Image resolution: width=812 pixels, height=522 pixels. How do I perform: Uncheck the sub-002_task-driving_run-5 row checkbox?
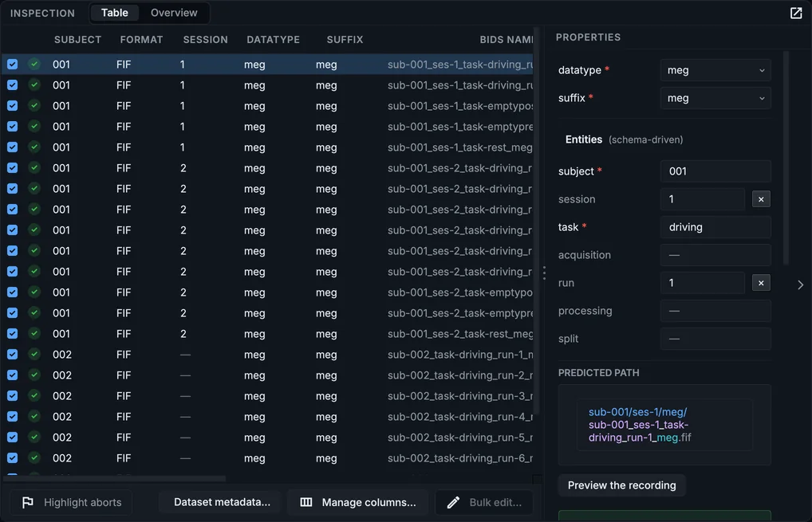click(x=13, y=438)
